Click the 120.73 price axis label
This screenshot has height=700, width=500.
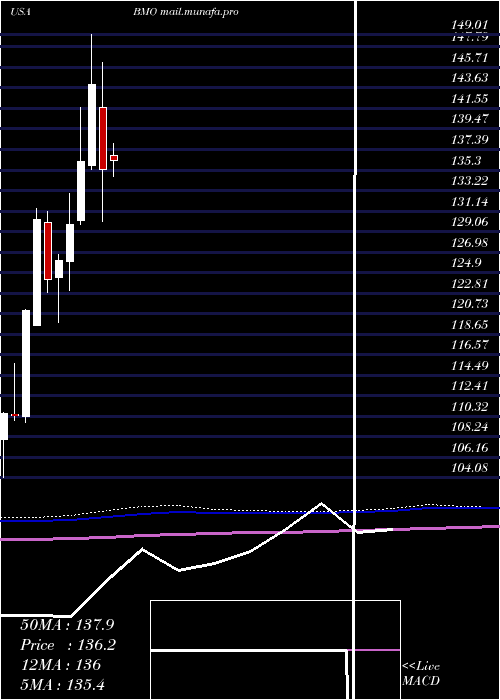469,304
